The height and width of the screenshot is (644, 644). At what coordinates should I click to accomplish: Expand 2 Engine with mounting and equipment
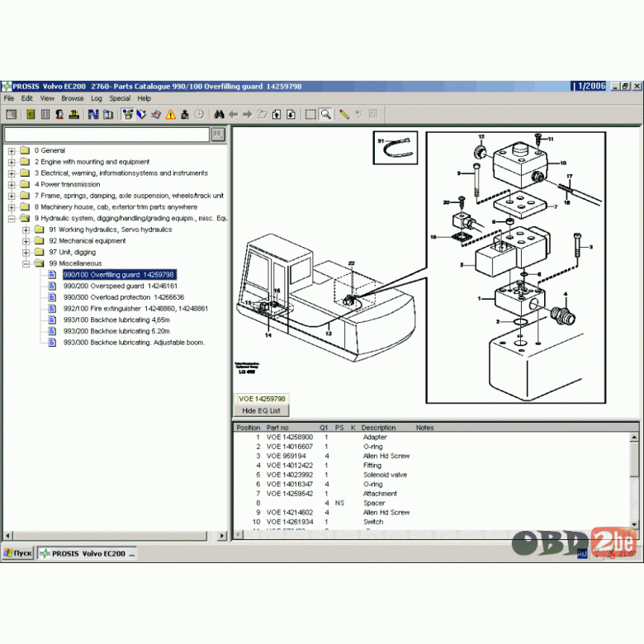12,162
